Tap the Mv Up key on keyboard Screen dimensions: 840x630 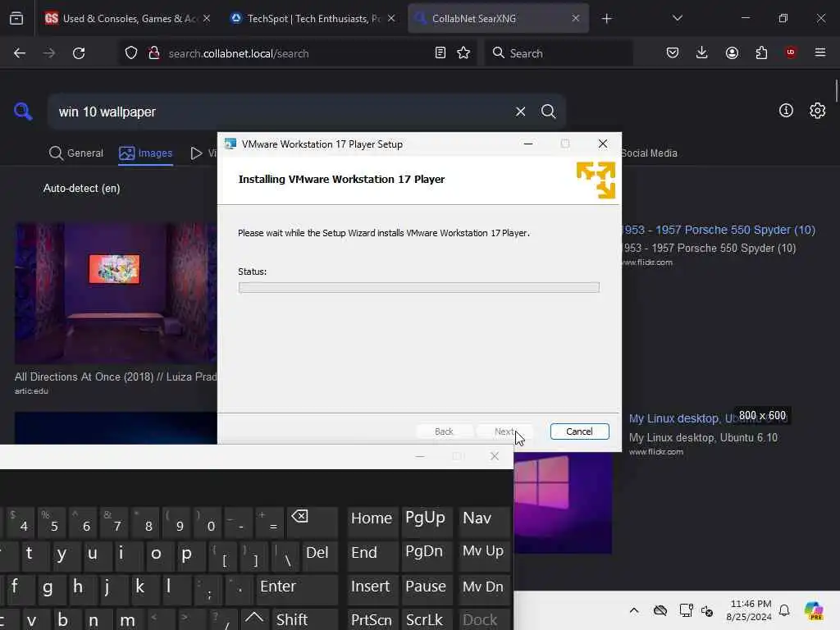coord(484,556)
